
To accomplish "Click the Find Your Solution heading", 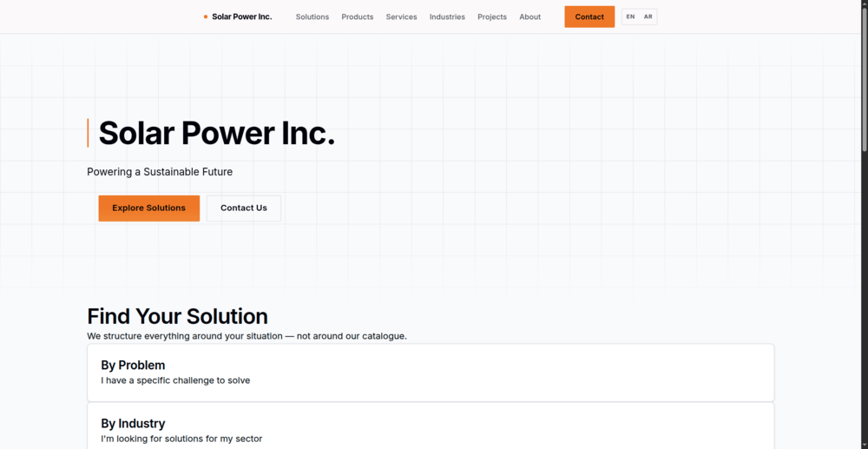I will [177, 316].
